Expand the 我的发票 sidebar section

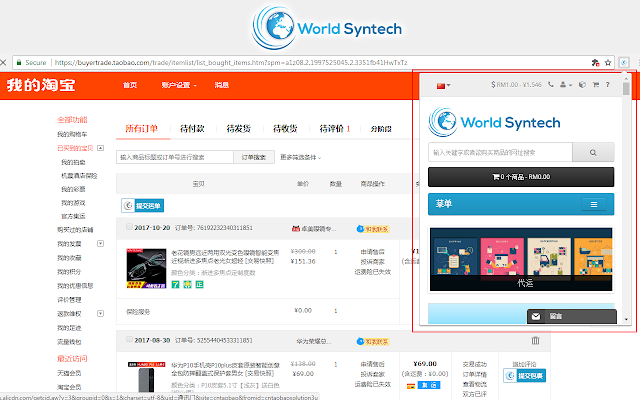(x=100, y=244)
